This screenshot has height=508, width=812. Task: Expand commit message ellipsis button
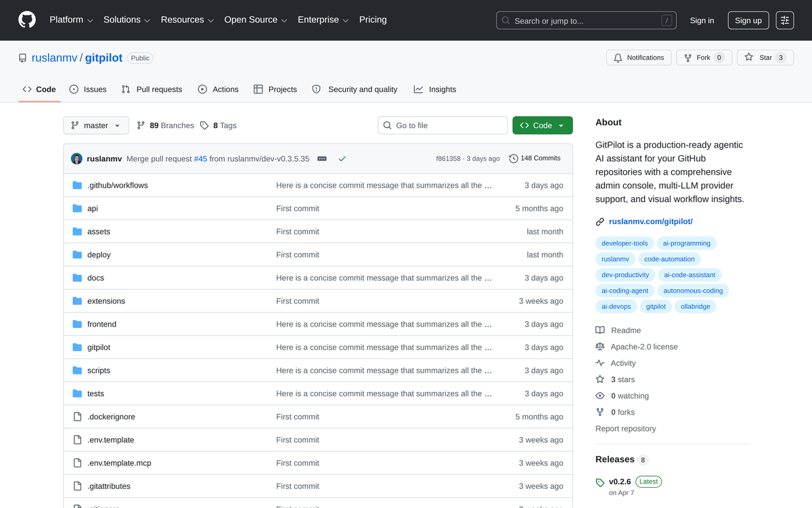(322, 158)
